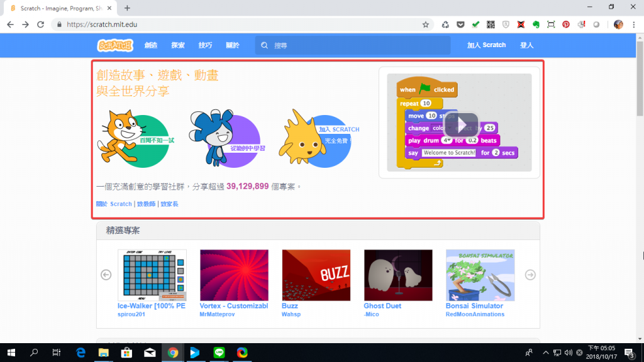644x362 pixels.
Task: Open the Ice-Walker project thumbnail
Action: click(152, 275)
